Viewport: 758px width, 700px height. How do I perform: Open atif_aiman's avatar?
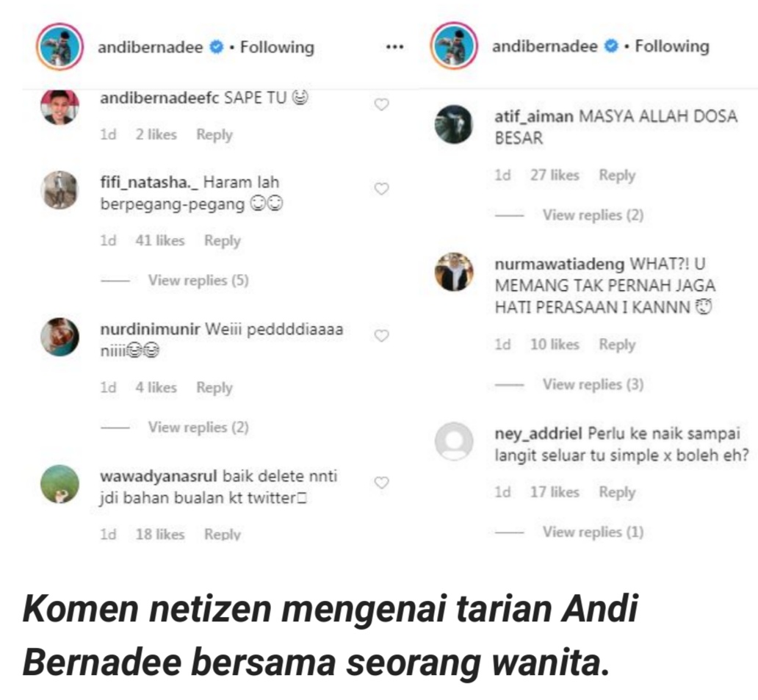[x=453, y=124]
